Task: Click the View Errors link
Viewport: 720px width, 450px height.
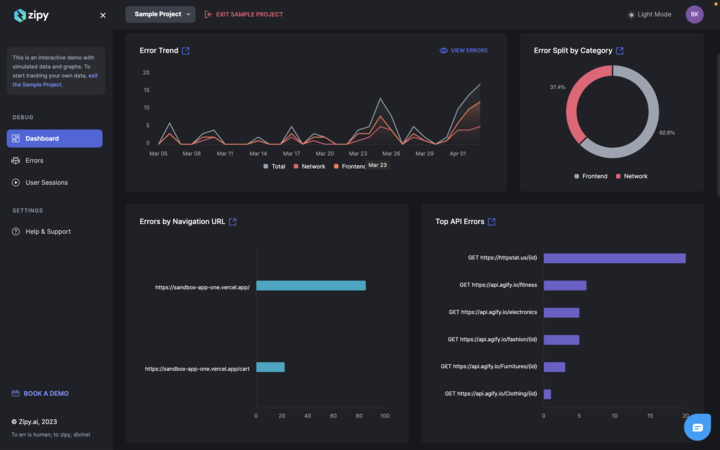Action: [464, 50]
